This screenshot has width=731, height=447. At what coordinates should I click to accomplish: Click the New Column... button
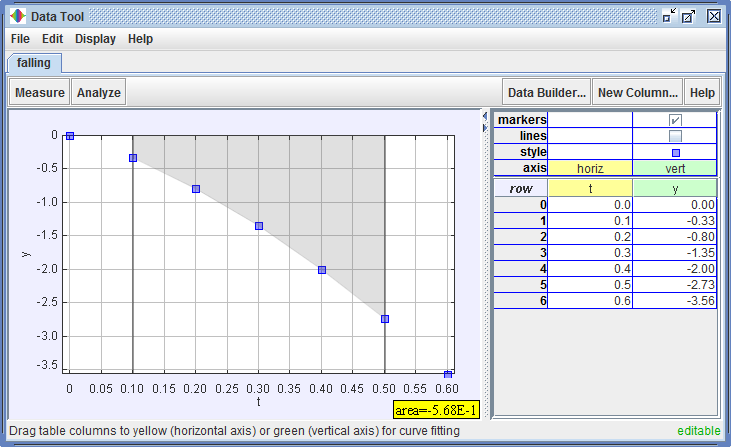[637, 92]
